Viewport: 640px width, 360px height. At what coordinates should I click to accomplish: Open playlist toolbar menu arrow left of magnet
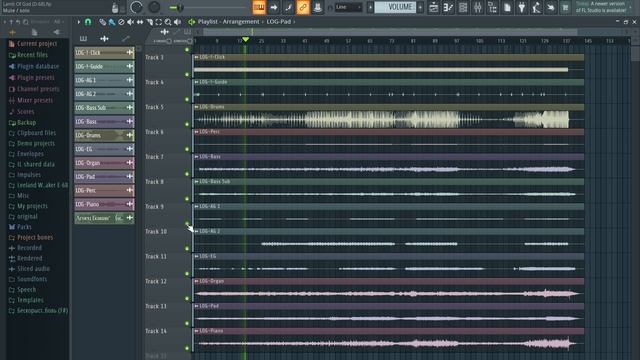(78, 22)
